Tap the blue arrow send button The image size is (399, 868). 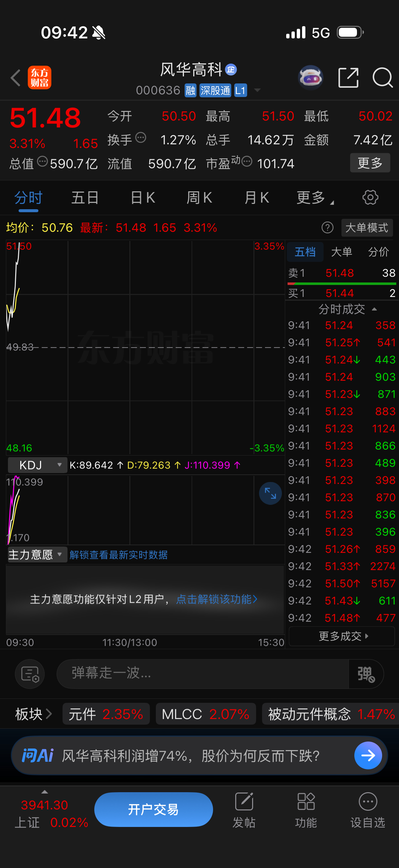[368, 755]
